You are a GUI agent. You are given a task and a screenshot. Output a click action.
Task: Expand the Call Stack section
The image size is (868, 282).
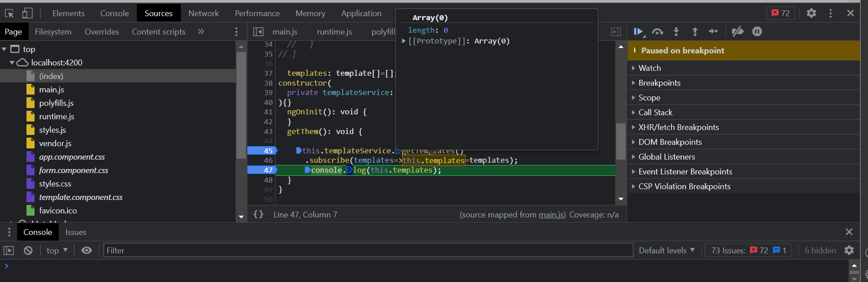coord(743,112)
